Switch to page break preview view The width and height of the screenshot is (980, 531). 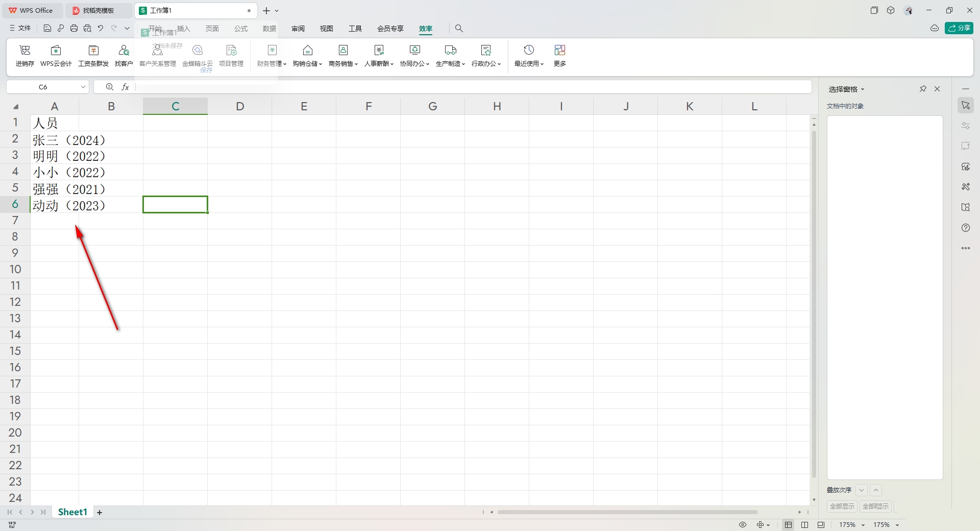[x=805, y=525]
